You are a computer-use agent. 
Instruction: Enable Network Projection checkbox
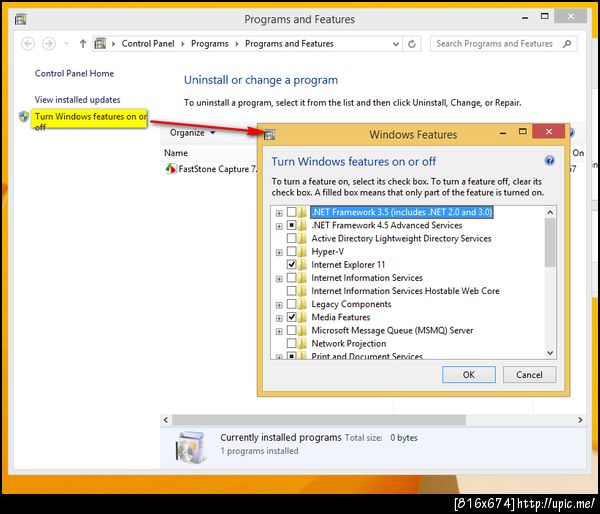[292, 343]
